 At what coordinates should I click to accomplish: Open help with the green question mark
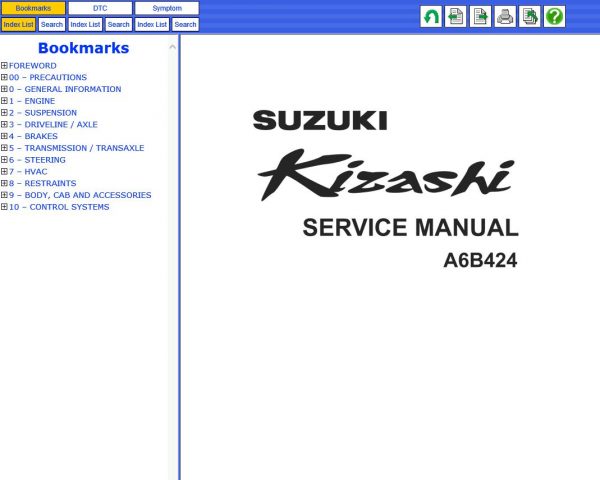[x=554, y=17]
